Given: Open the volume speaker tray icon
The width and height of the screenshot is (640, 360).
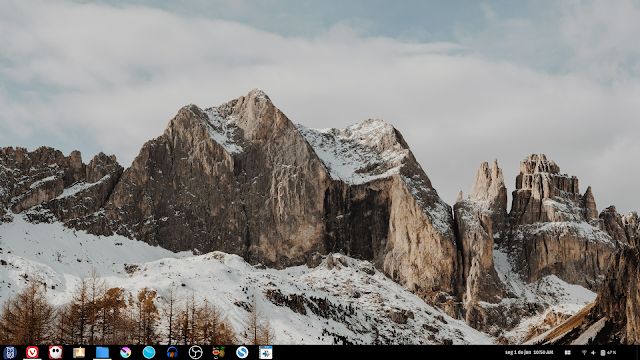Looking at the screenshot, I should point(593,353).
